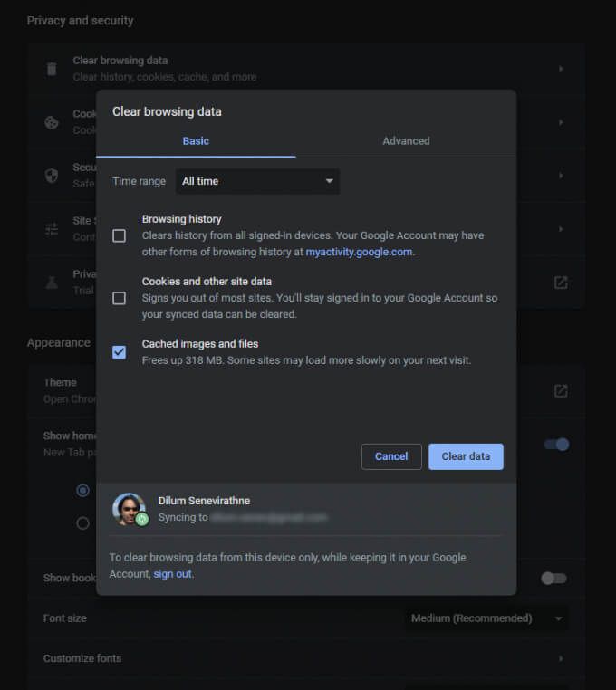The height and width of the screenshot is (690, 616).
Task: Click the Privacy and security heading
Action: [x=80, y=21]
